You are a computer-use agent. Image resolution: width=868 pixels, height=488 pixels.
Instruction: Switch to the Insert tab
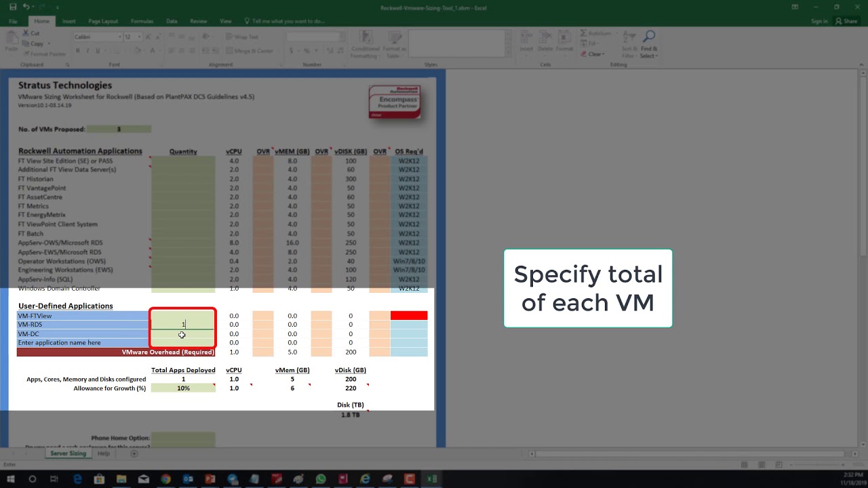click(68, 21)
